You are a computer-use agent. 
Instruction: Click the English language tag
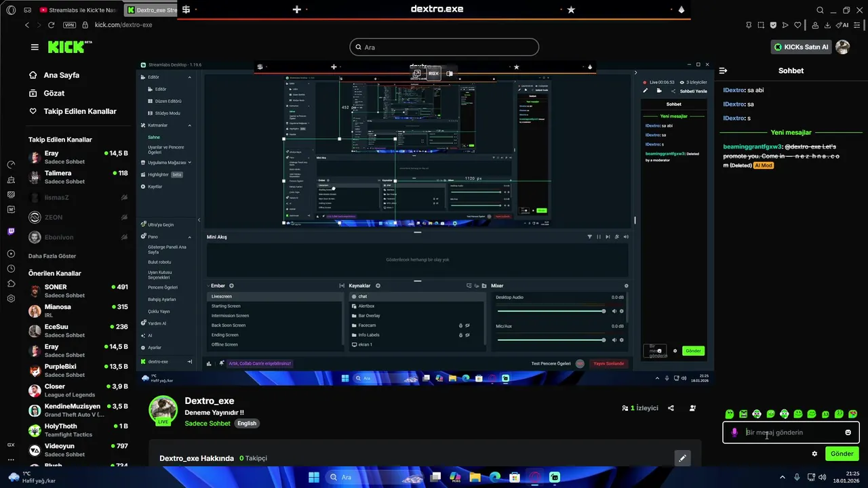(247, 424)
